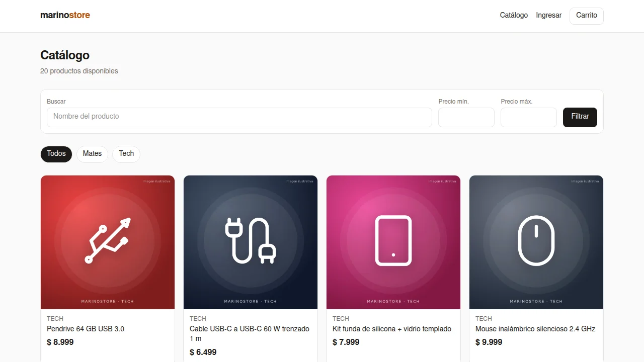Click the 20 productos disponibles text

point(79,71)
